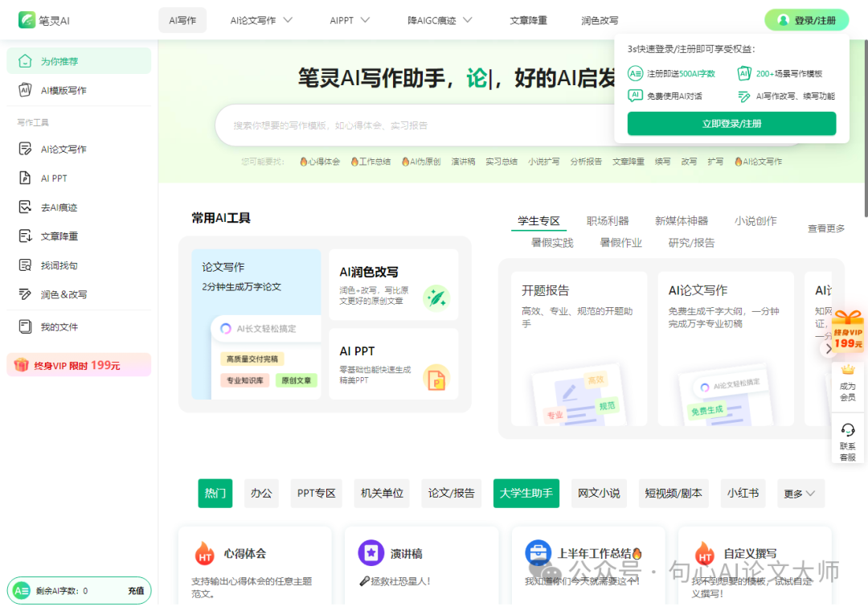Click the 去AI痕迹 sidebar icon
The image size is (868, 607).
tap(25, 207)
